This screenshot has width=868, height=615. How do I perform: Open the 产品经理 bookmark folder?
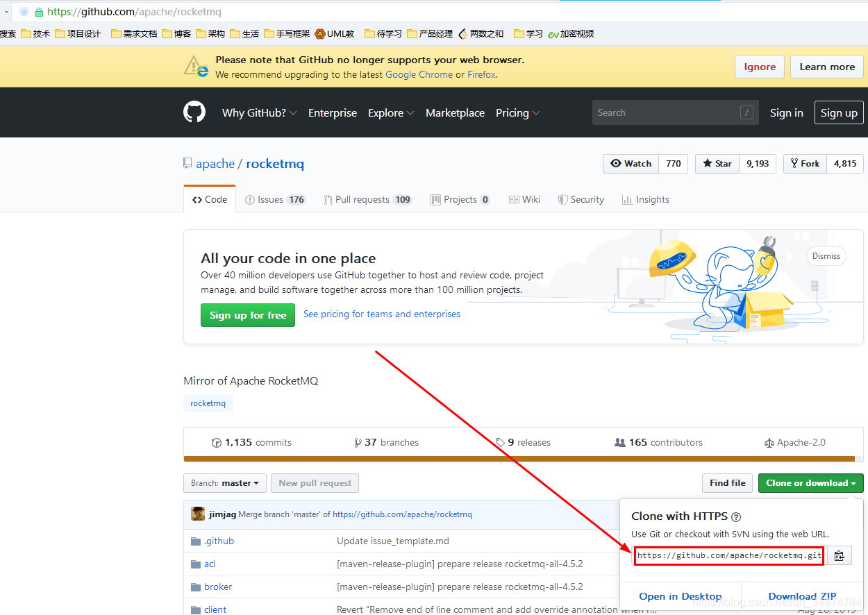point(430,33)
